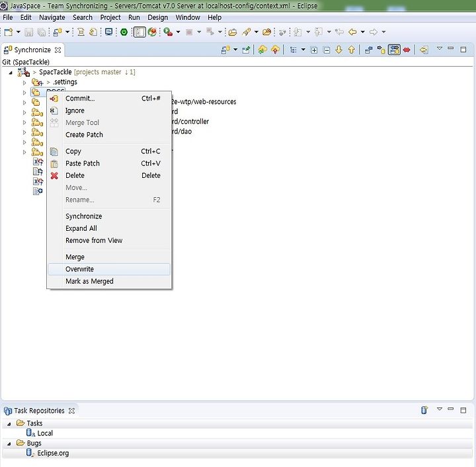Viewport: 476px width, 467px height.
Task: Click the Commit icon in context menu
Action: [54, 99]
